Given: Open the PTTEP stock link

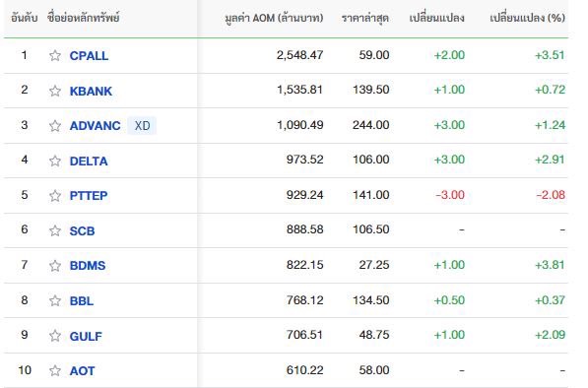Looking at the screenshot, I should tap(89, 196).
